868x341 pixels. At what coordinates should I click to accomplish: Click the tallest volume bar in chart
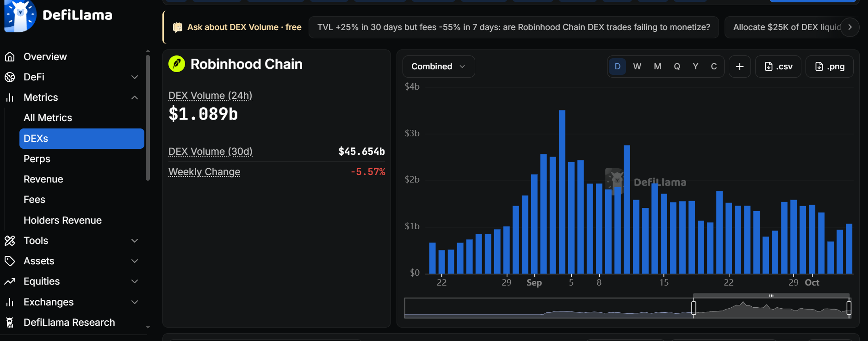coord(562,192)
